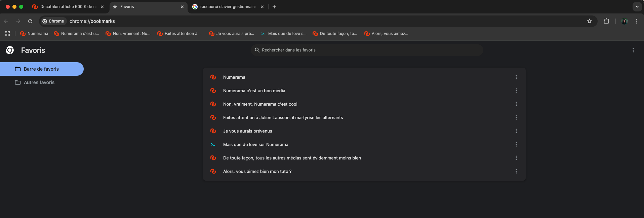644x218 pixels.
Task: Open 'Alors, vous aimez...' in the bookmarks bar
Action: click(x=386, y=34)
